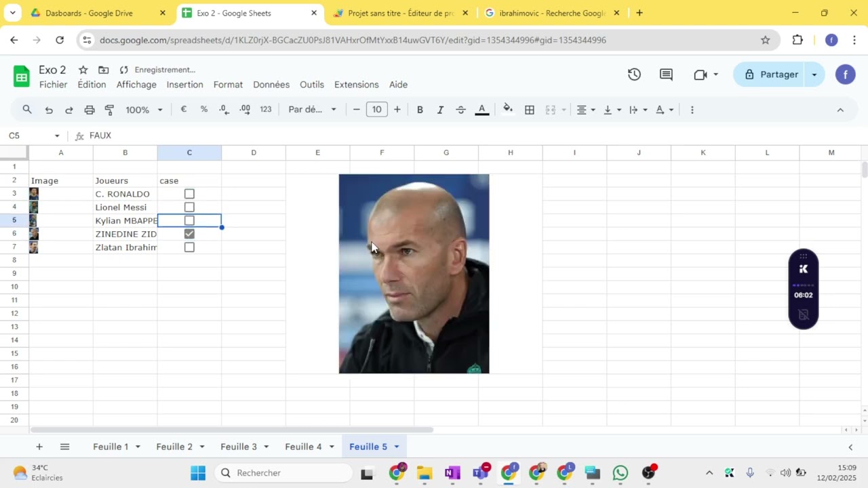Open the Name box dropdown arrow
This screenshot has width=868, height=488.
[x=57, y=136]
